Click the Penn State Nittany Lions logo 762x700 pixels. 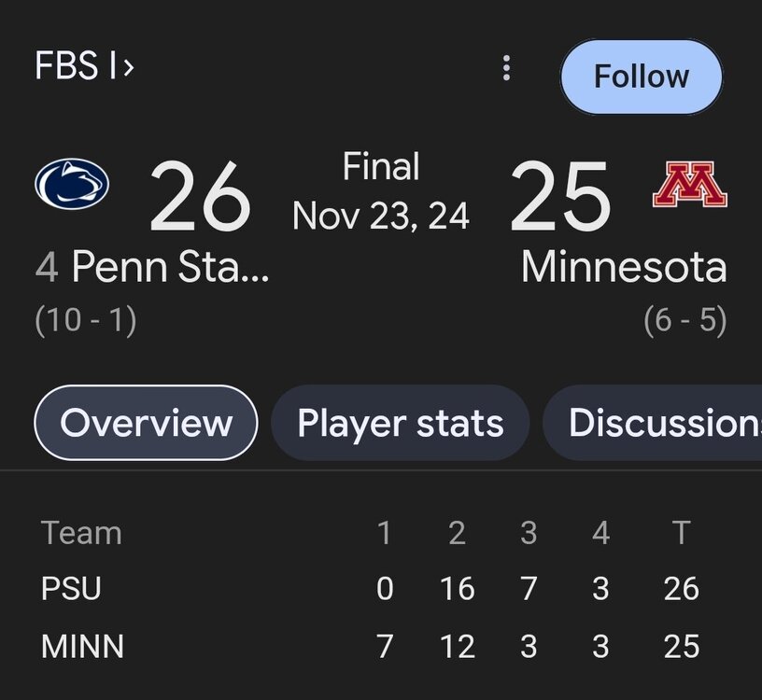click(x=72, y=184)
